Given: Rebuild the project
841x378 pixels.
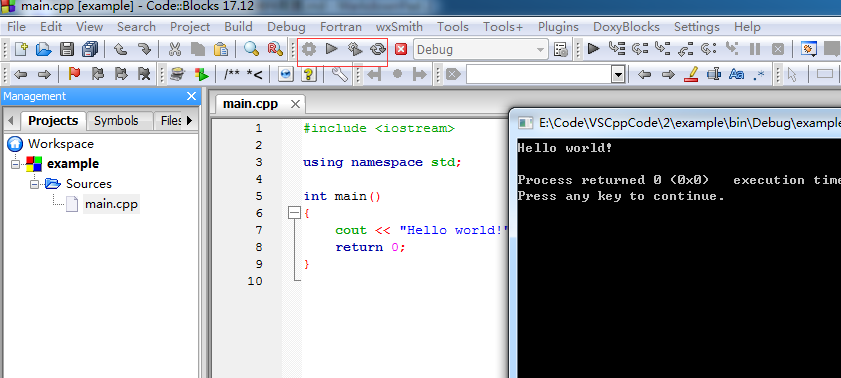Looking at the screenshot, I should coord(378,49).
